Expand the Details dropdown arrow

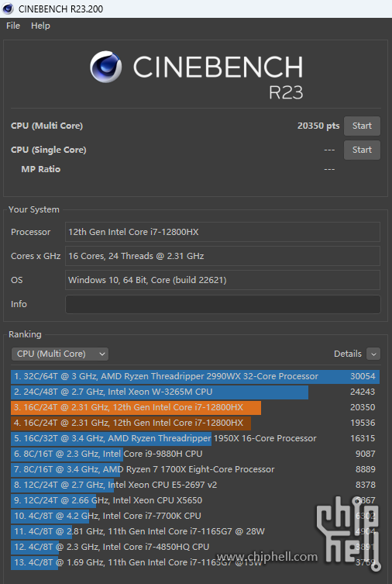(x=373, y=354)
